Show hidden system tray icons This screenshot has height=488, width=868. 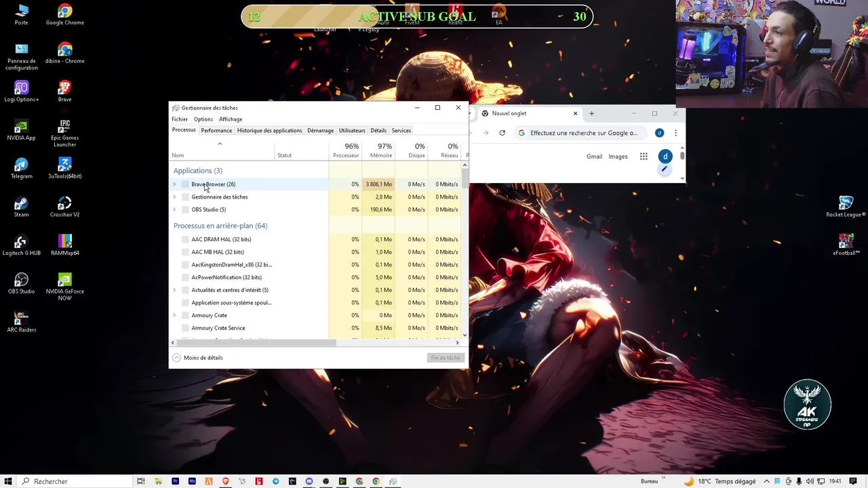tap(767, 481)
